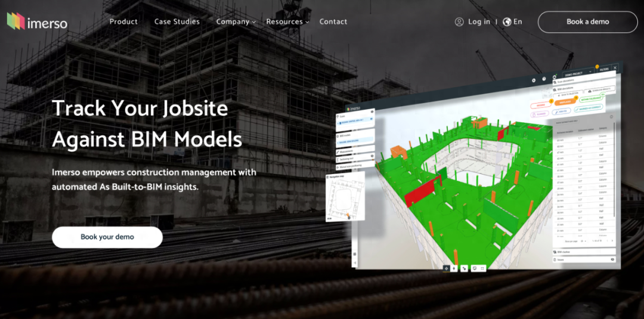Toggle the Issues eye visibility icon
644x319 pixels.
tap(613, 259)
